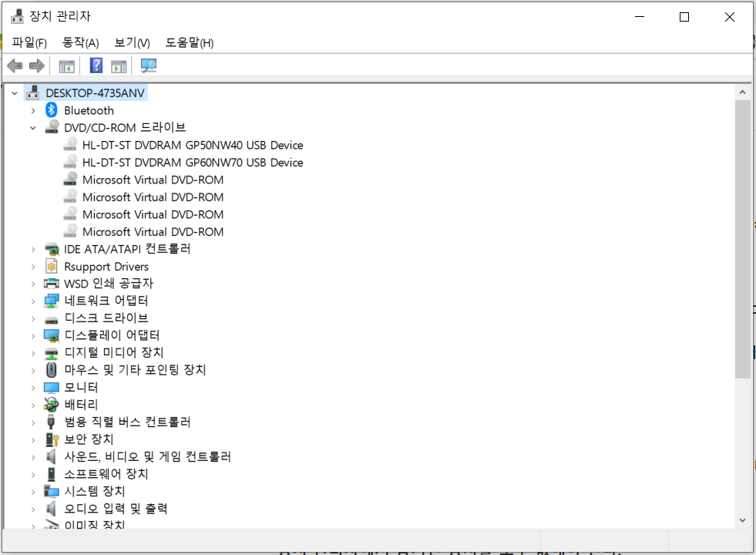Click the Back arrow toolbar icon
The width and height of the screenshot is (756, 555).
point(15,66)
